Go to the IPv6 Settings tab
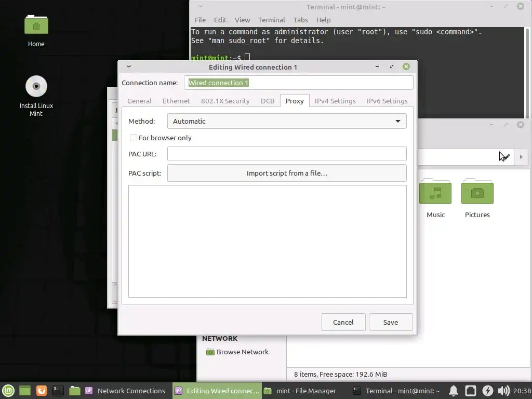Viewport: 532px width, 399px height. [x=387, y=101]
